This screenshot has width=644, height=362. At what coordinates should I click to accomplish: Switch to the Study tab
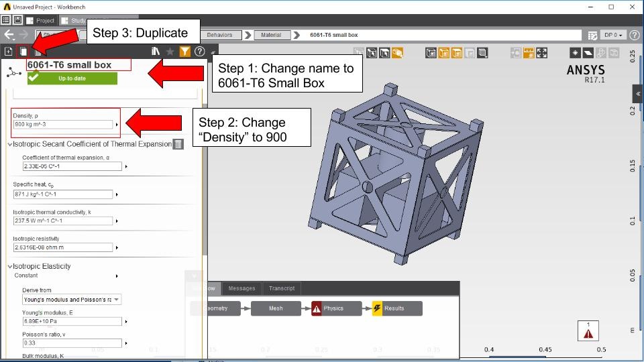(73, 21)
